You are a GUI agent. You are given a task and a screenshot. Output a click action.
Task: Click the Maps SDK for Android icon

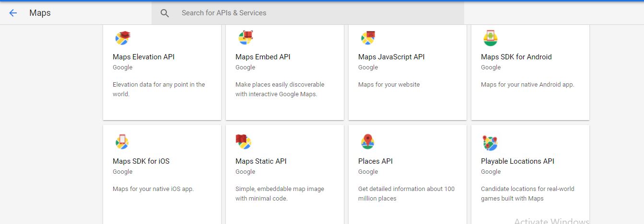tap(491, 38)
